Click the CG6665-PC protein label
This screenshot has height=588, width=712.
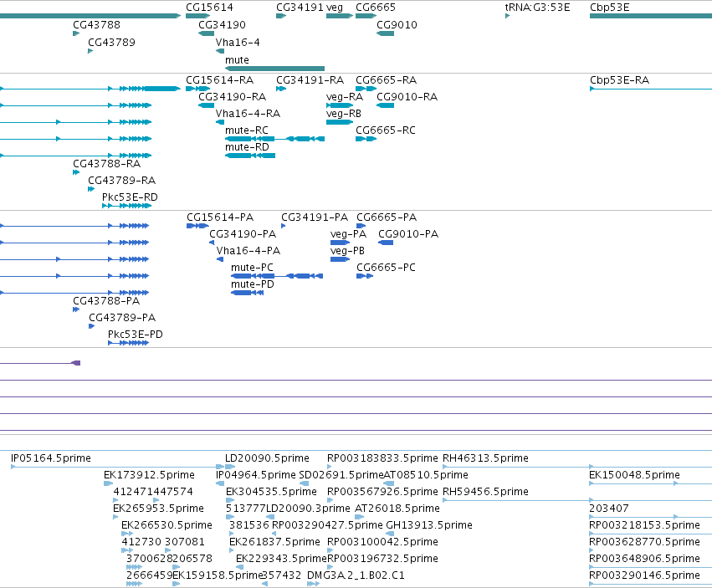tap(386, 268)
